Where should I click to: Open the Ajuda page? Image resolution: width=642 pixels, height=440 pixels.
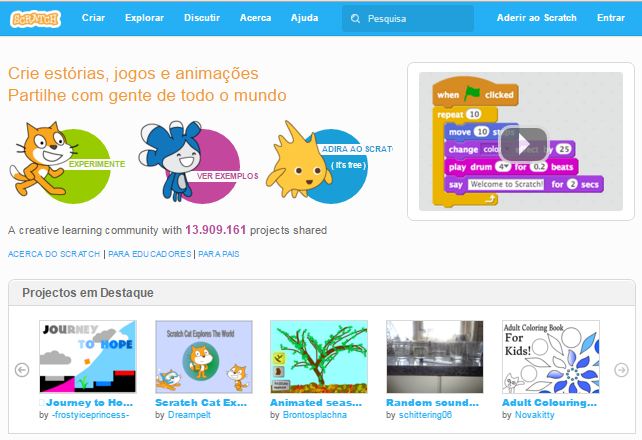(304, 18)
